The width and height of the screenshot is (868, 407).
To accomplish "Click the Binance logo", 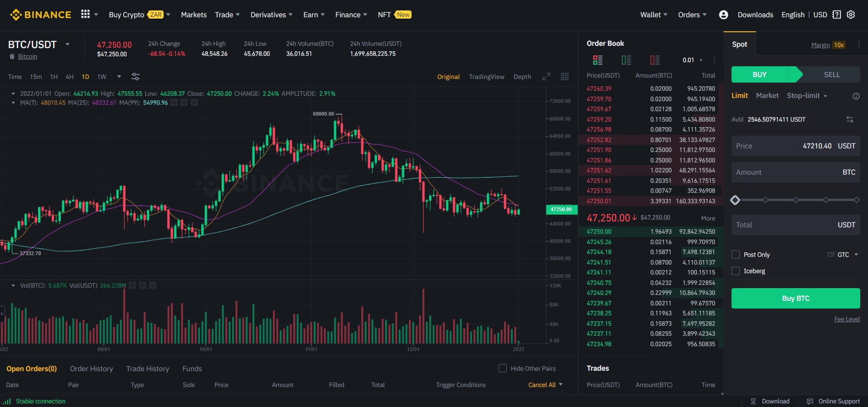I will [x=40, y=15].
